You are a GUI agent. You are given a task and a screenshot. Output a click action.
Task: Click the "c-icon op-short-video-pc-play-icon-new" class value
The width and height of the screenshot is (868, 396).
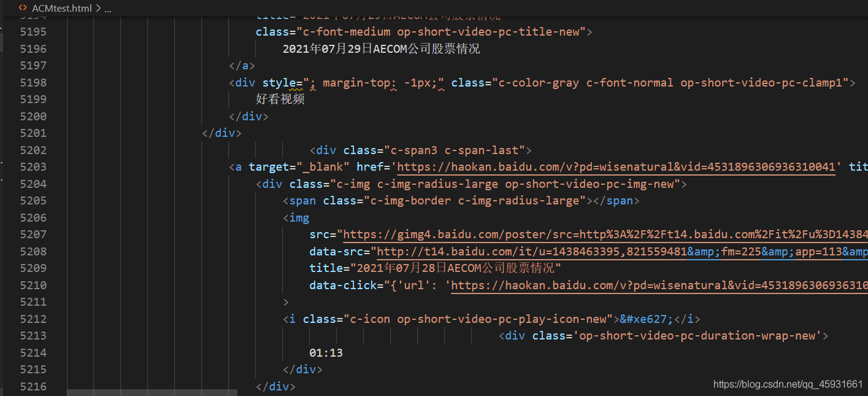pyautogui.click(x=478, y=319)
